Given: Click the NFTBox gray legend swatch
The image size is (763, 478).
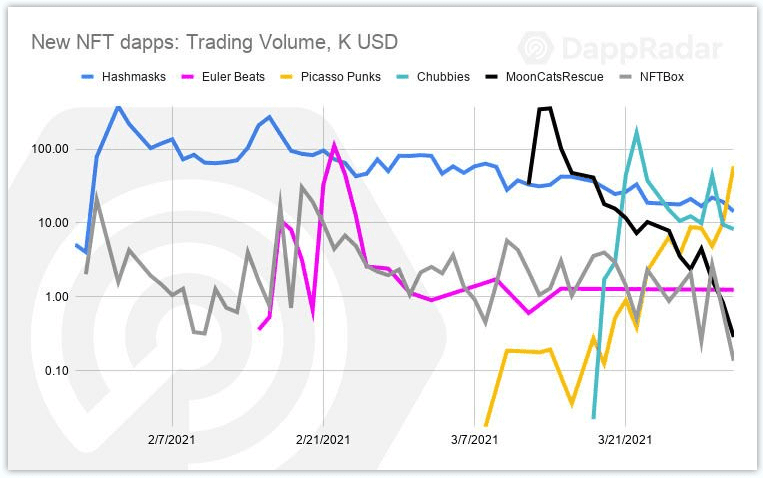Looking at the screenshot, I should 625,77.
